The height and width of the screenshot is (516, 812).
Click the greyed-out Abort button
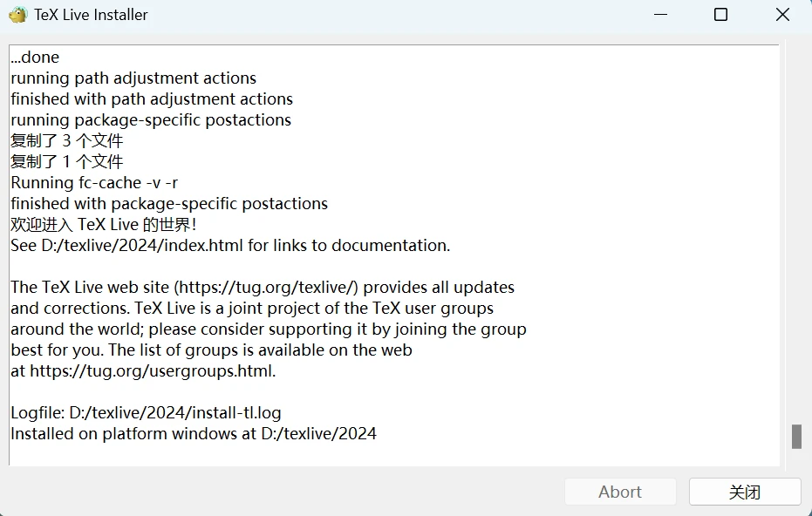coord(619,492)
